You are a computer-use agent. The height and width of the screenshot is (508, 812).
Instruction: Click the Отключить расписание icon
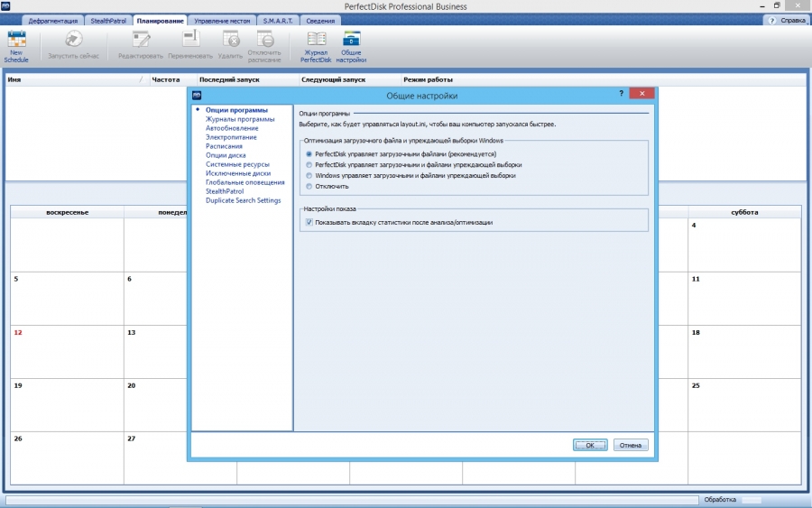click(265, 40)
